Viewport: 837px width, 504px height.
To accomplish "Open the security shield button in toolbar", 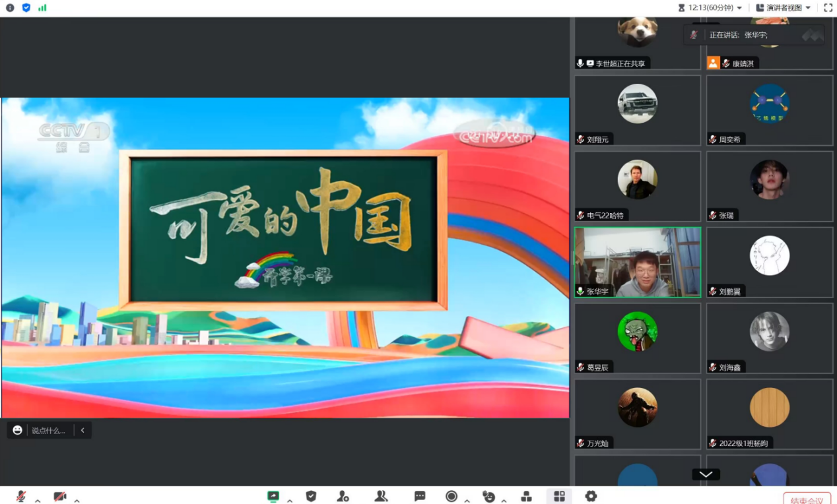I will [311, 496].
